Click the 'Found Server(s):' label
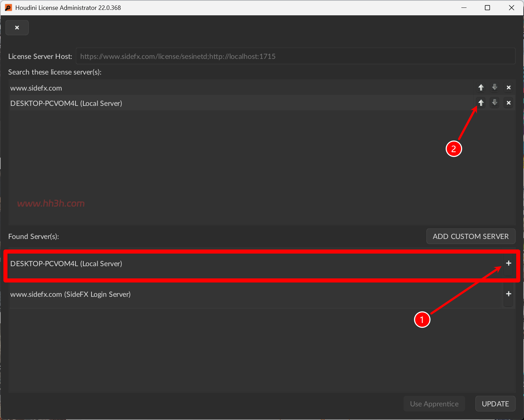 [34, 237]
